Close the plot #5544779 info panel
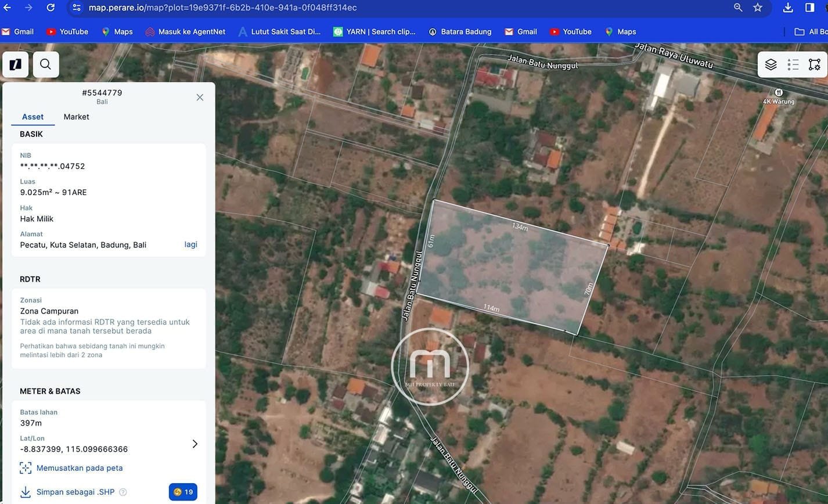This screenshot has height=504, width=828. pos(200,98)
